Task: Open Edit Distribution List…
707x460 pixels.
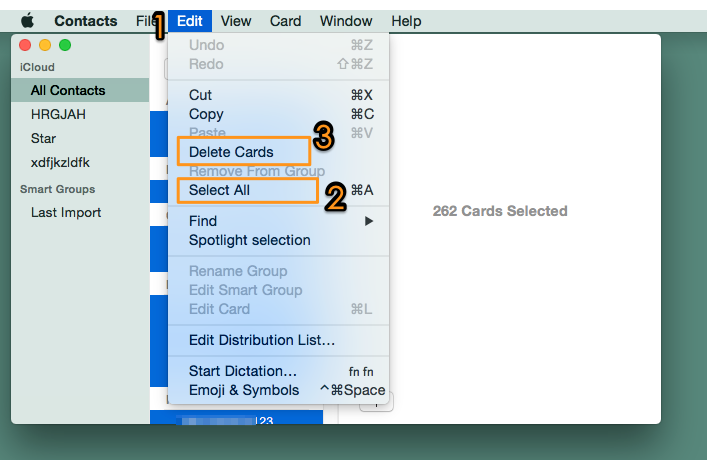Action: coord(279,340)
